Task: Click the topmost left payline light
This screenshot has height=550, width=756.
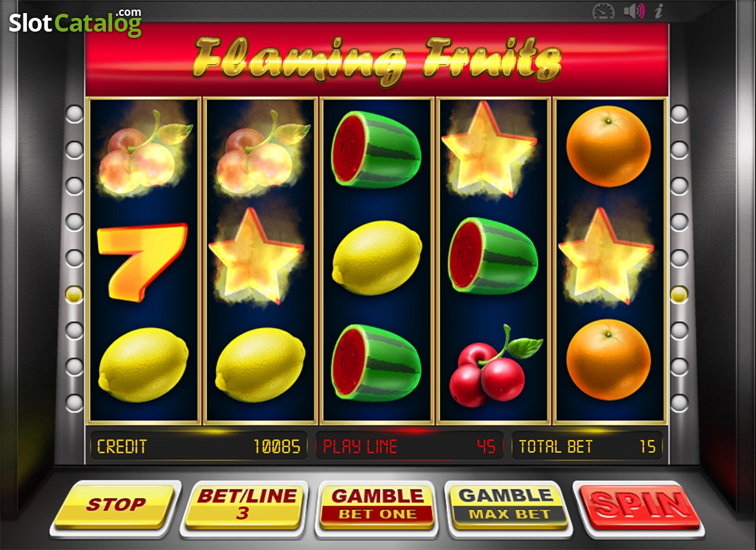Action: point(74,114)
